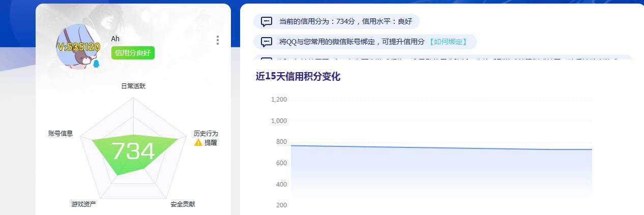This screenshot has width=644, height=215.
Task: Click the user avatar picture
Action: point(78,46)
